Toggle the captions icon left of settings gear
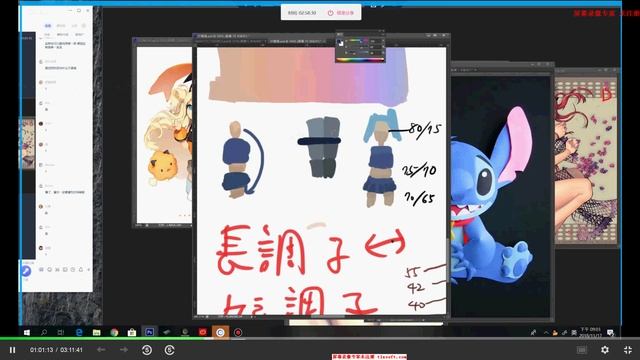Screen dimensions: 640x360 click(582, 350)
